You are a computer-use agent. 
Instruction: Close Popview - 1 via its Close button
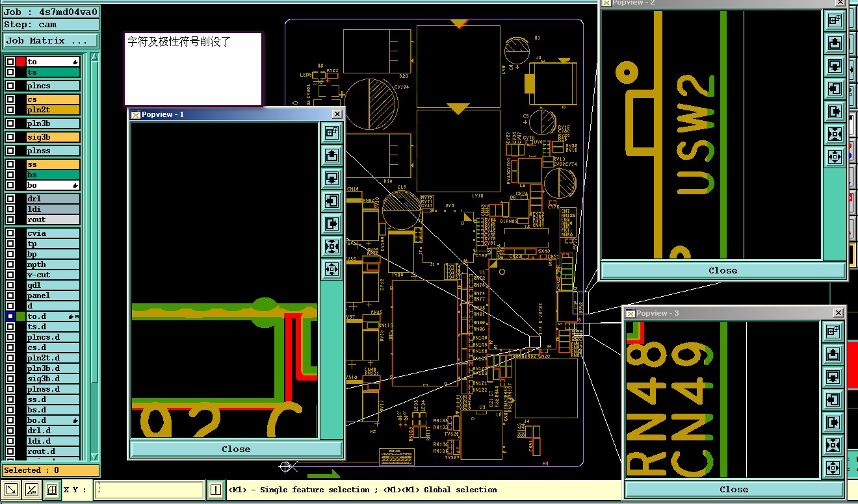pos(236,449)
